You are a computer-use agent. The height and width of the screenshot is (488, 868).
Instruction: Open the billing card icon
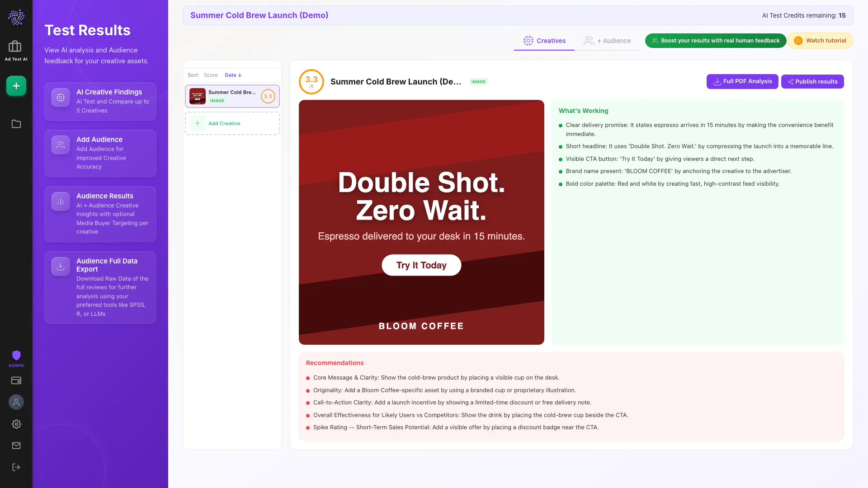[16, 380]
